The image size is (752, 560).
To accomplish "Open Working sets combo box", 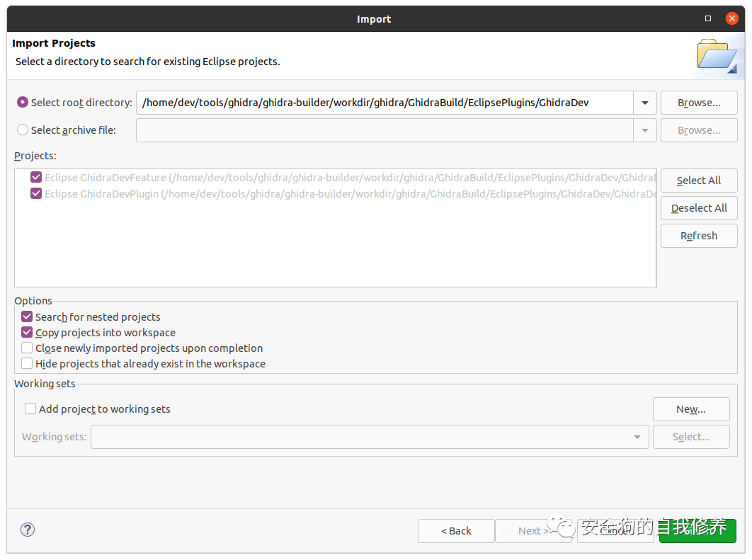I will [x=370, y=437].
